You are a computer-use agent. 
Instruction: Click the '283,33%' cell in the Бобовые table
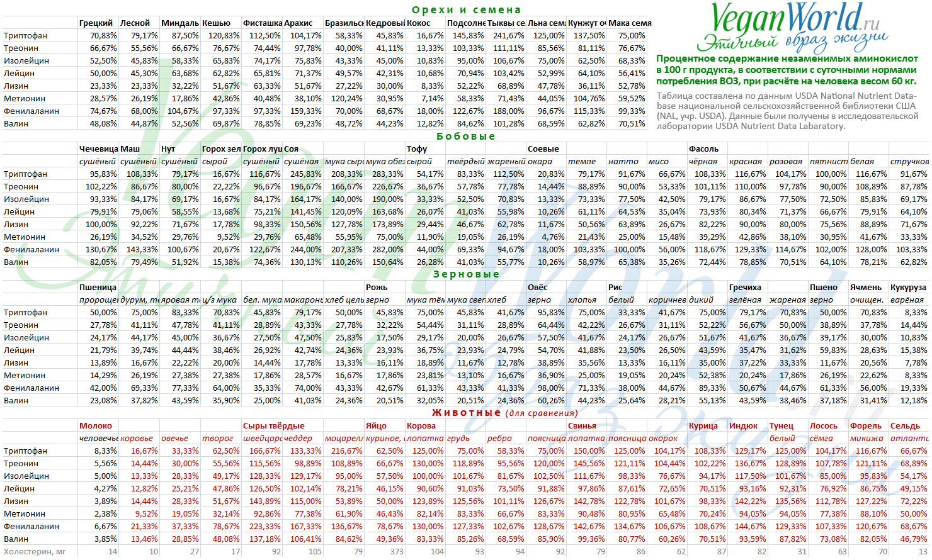(388, 174)
